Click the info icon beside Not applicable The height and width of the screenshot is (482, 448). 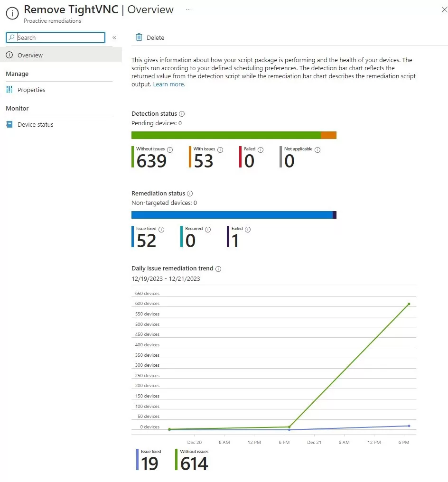pyautogui.click(x=317, y=150)
